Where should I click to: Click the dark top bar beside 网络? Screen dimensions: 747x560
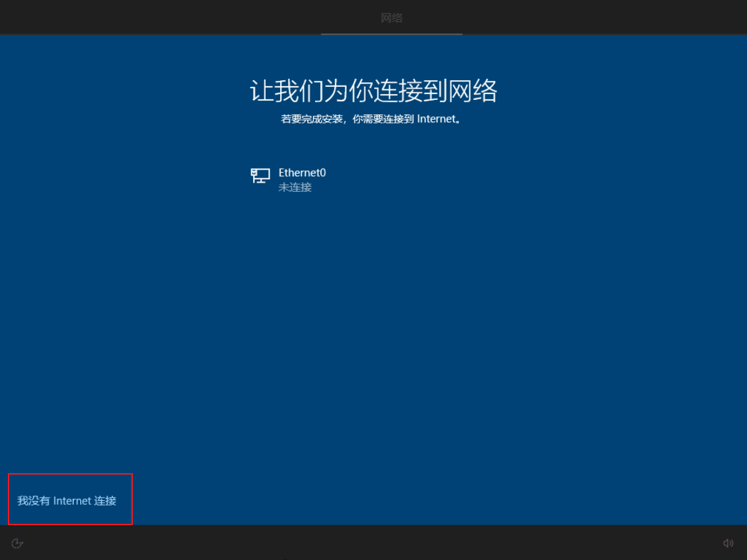click(x=191, y=17)
